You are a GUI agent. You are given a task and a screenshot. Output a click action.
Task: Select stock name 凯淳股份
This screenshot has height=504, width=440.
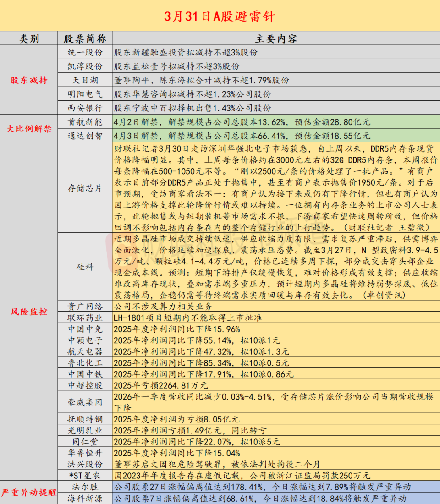[85, 66]
